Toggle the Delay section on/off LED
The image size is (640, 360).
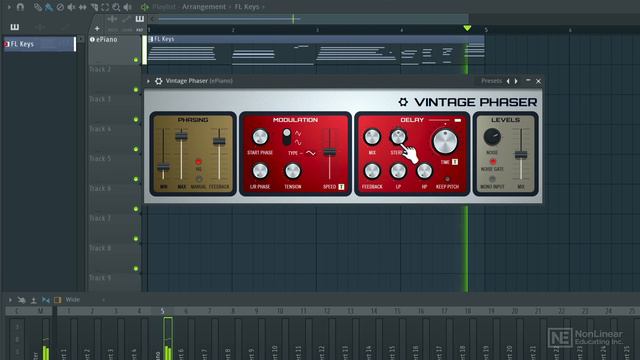[458, 120]
